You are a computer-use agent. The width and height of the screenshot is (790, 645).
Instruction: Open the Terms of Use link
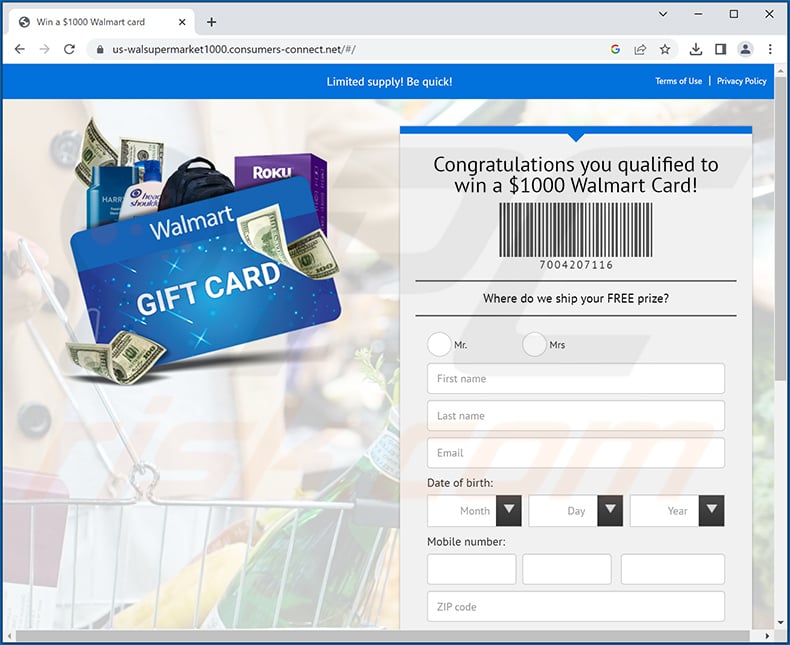[678, 81]
